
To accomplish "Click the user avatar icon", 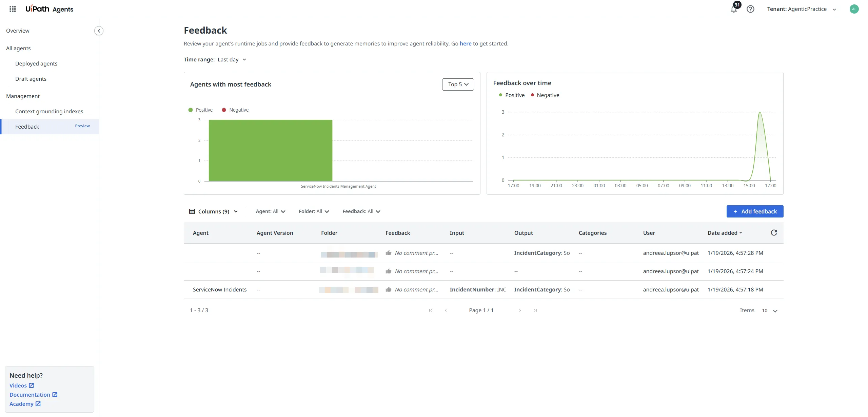I will pyautogui.click(x=854, y=9).
